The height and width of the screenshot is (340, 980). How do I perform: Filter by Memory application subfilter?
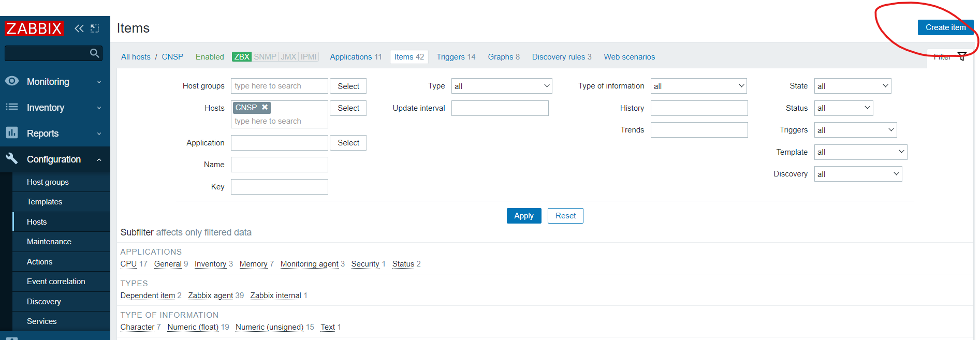point(253,264)
